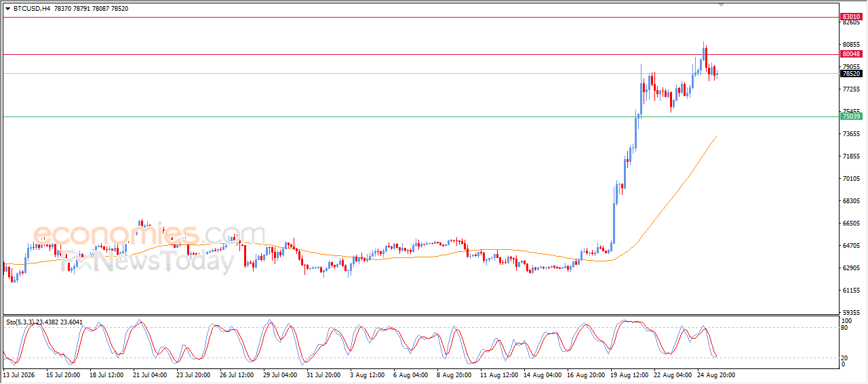Image resolution: width=868 pixels, height=384 pixels.
Task: Select the 83010 red price label
Action: [x=851, y=16]
